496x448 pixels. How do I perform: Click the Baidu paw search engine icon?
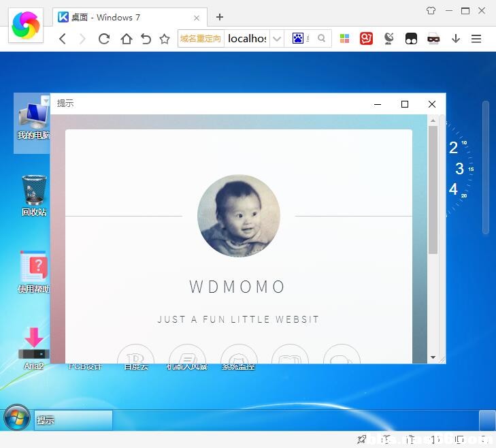(297, 38)
